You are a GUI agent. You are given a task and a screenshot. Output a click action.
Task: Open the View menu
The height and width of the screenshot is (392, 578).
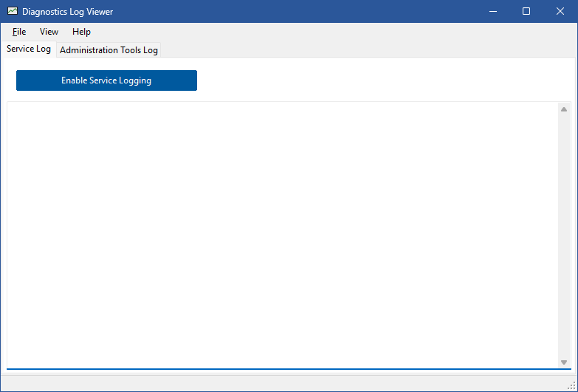point(49,32)
